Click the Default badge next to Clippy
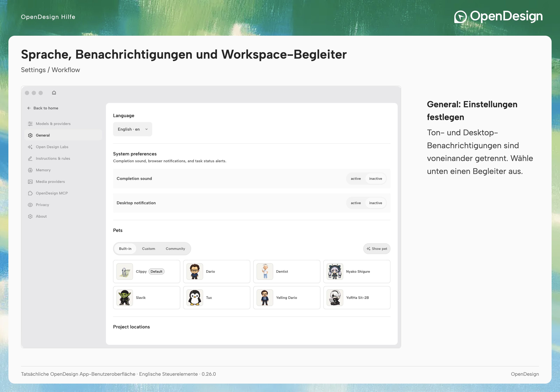The image size is (560, 392). click(156, 271)
